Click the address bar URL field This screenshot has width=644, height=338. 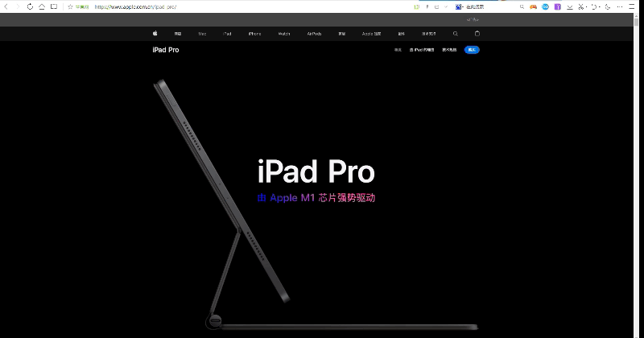click(250, 6)
